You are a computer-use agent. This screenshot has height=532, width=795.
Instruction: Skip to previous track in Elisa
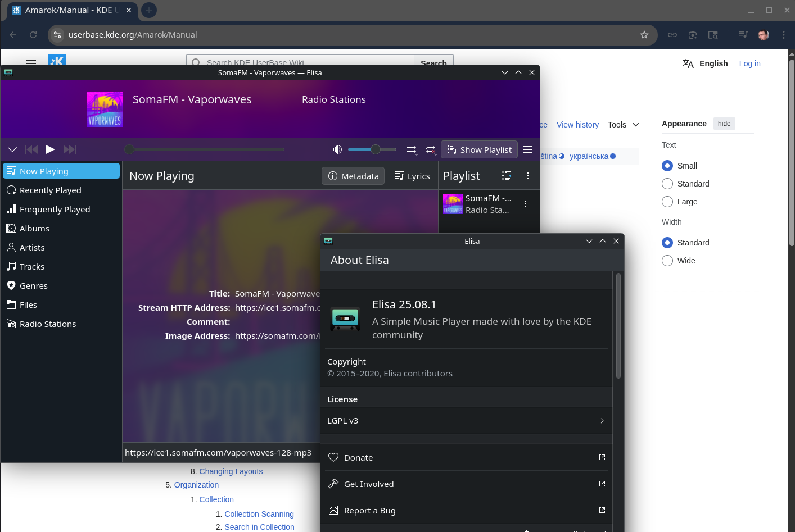click(x=31, y=149)
